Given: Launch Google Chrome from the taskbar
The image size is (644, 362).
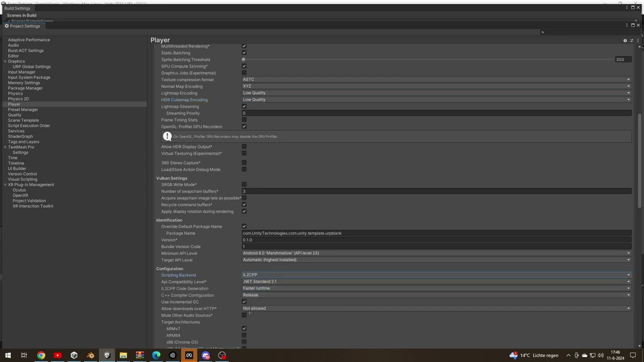Looking at the screenshot, I should click(41, 355).
